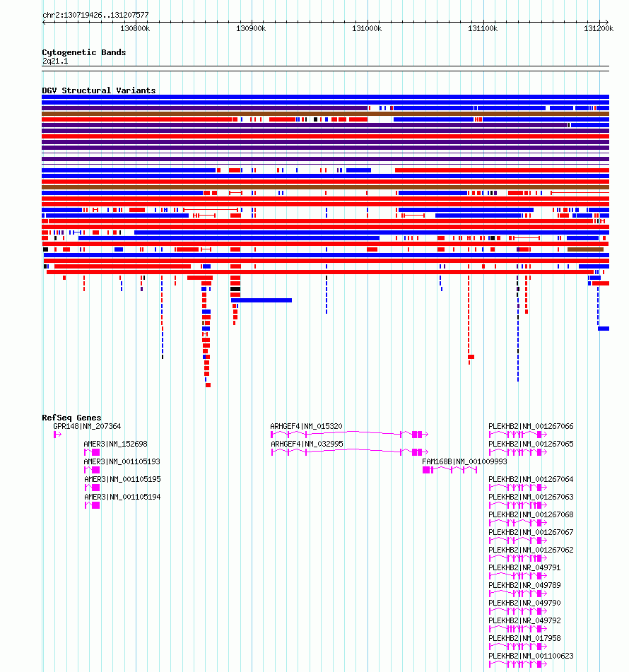
Task: Click the gene model under AMER3|NM_001105194
Action: tap(92, 505)
